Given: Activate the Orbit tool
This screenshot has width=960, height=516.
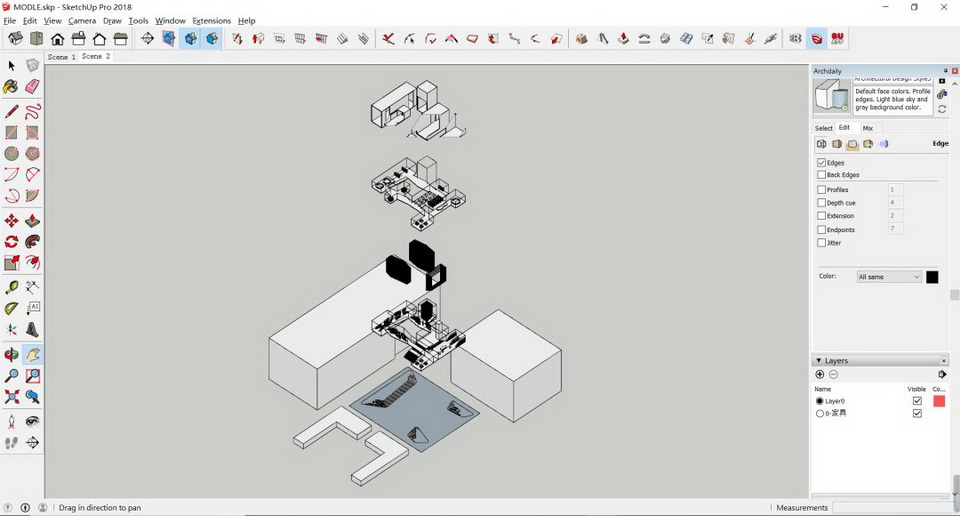Looking at the screenshot, I should [11, 354].
